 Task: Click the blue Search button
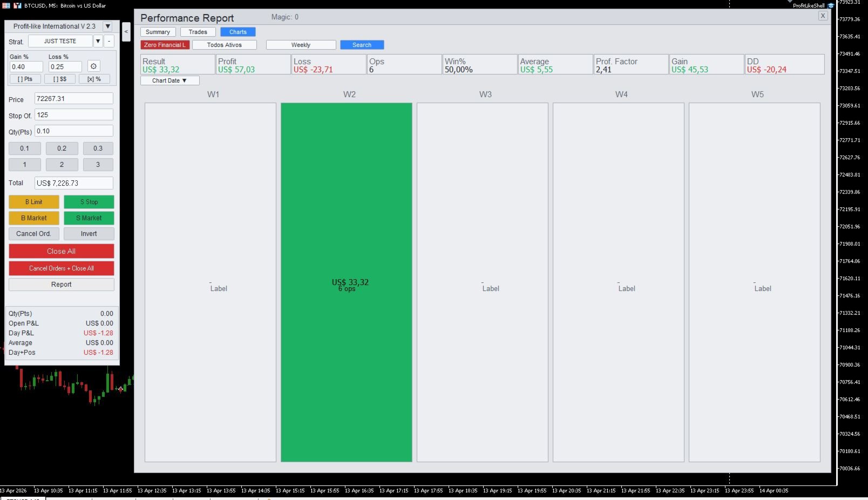pos(362,45)
